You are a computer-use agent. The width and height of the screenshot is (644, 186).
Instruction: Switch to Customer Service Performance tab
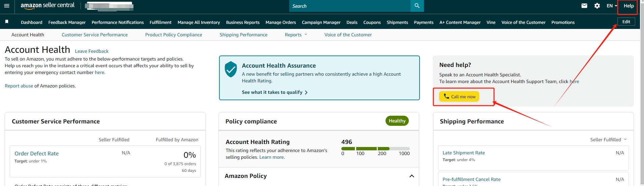(95, 35)
